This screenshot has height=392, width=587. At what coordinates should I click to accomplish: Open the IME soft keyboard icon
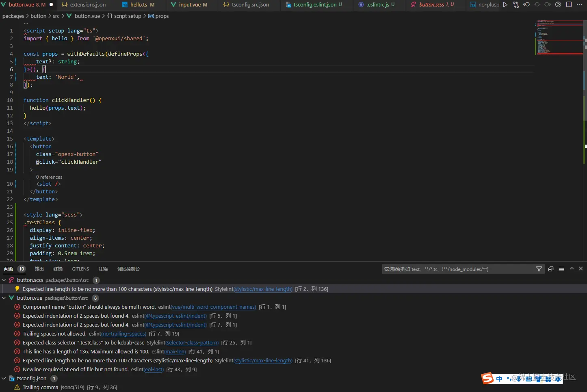coord(529,379)
